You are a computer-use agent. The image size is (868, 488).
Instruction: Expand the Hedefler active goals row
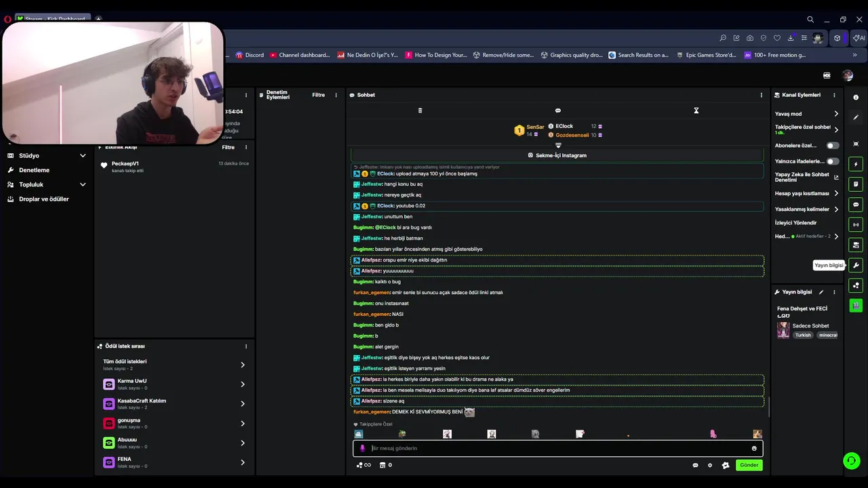pyautogui.click(x=807, y=237)
